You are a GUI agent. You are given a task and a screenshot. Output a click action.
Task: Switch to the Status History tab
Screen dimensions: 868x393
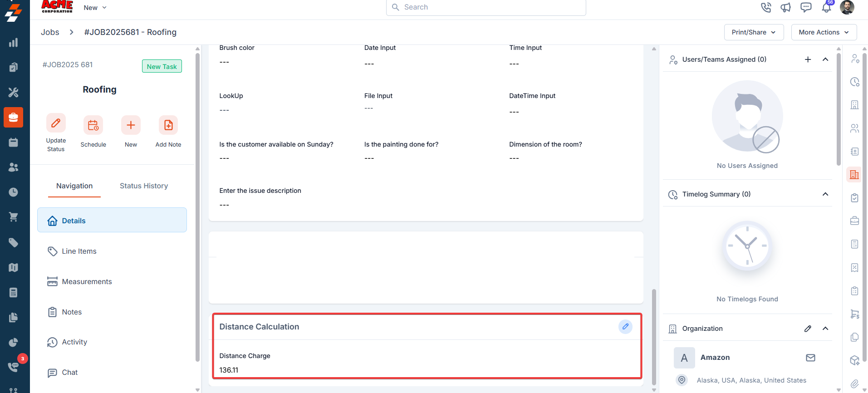(x=144, y=186)
